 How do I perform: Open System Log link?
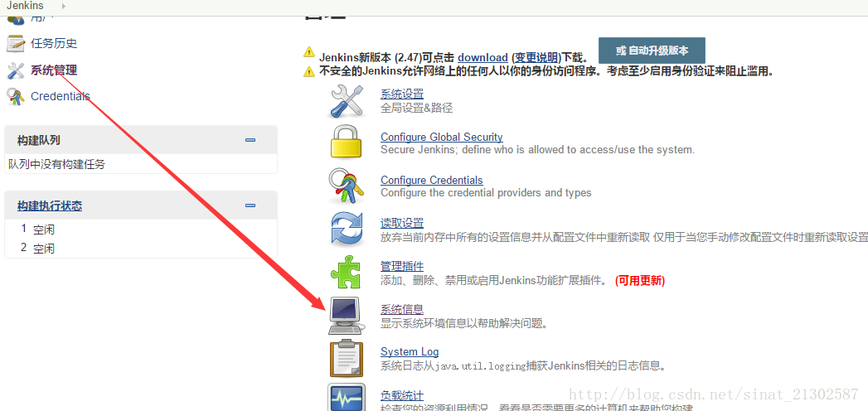[x=410, y=352]
